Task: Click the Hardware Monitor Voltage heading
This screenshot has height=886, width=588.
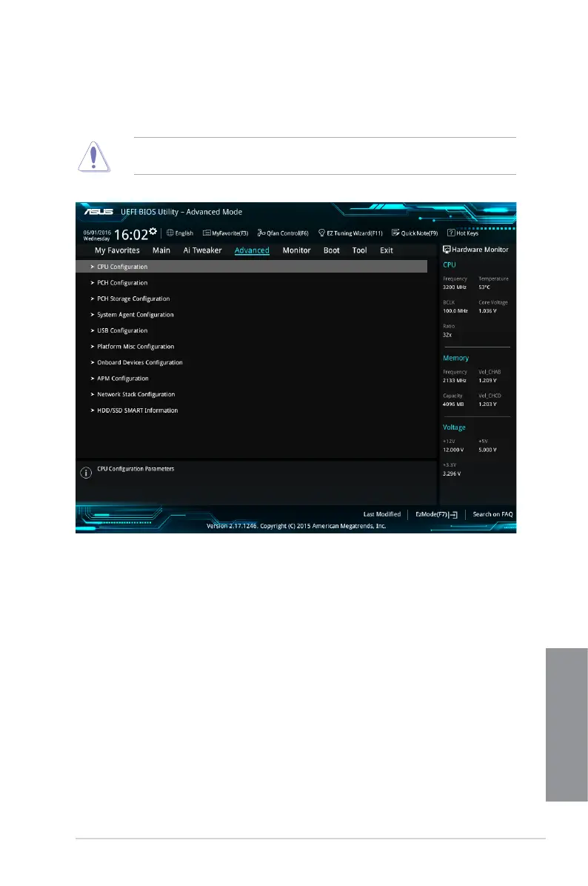Action: [454, 427]
